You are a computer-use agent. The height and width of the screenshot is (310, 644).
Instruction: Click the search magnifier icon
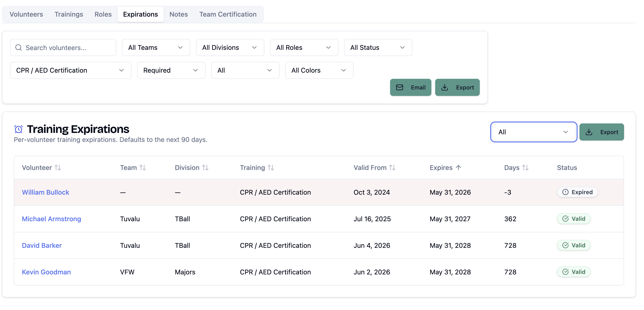19,47
